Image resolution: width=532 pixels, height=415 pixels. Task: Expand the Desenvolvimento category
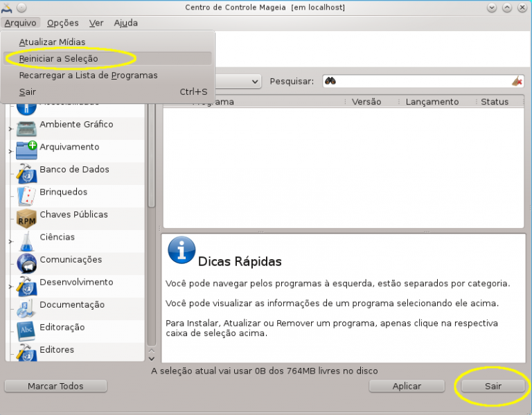[x=10, y=287]
